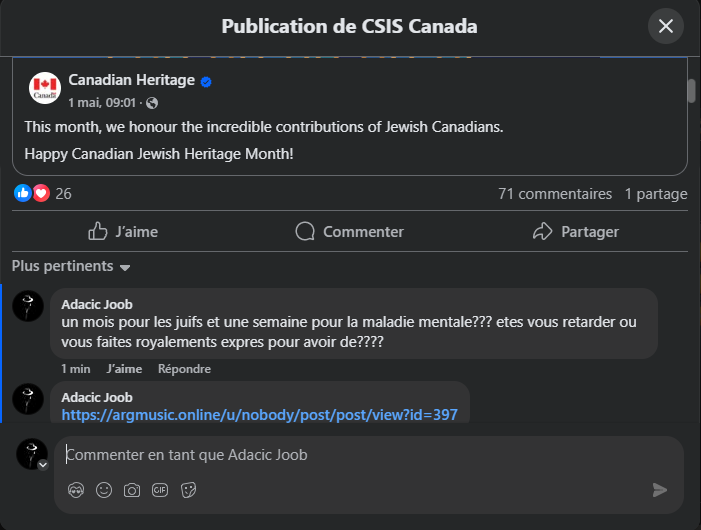Screen dimensions: 701x530
Task: Open the argmusic.online link in comment
Action: [x=259, y=415]
